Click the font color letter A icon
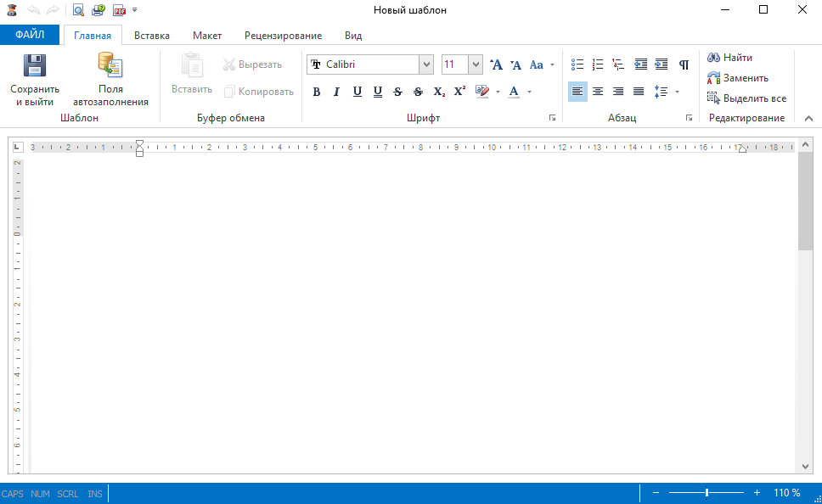Viewport: 822px width, 504px height. [514, 92]
